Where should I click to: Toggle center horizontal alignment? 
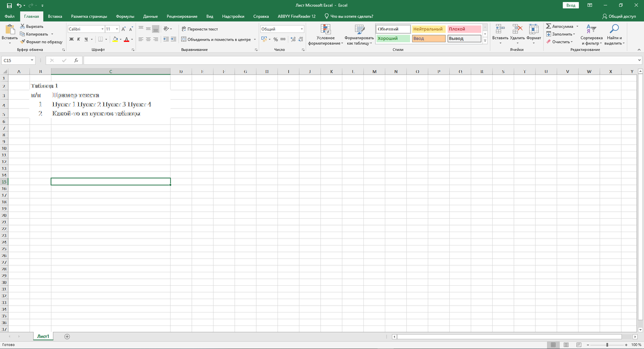148,39
